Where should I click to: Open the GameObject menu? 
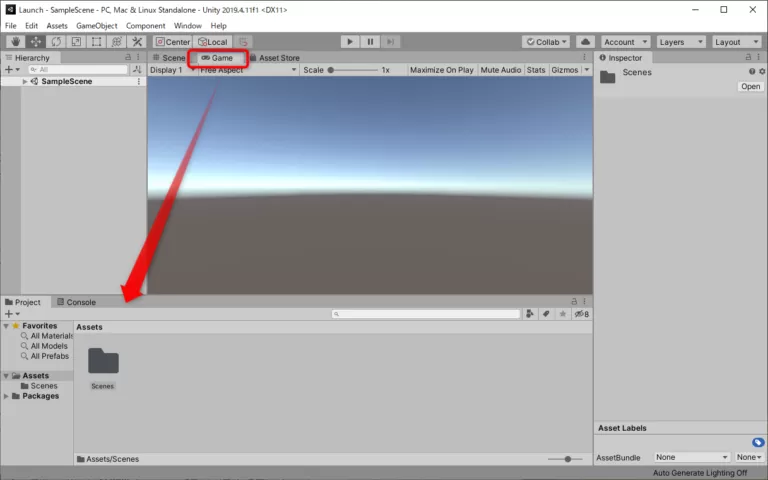pos(96,25)
